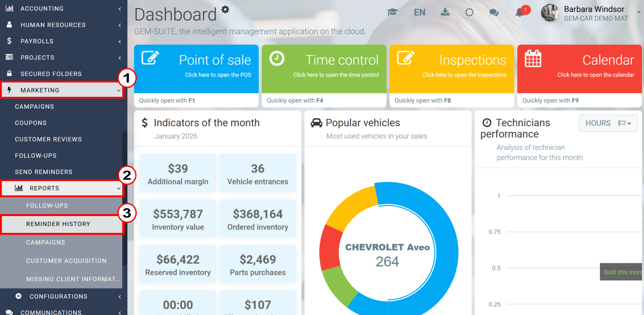
Task: Open the chat bubbles icon in header
Action: (494, 12)
